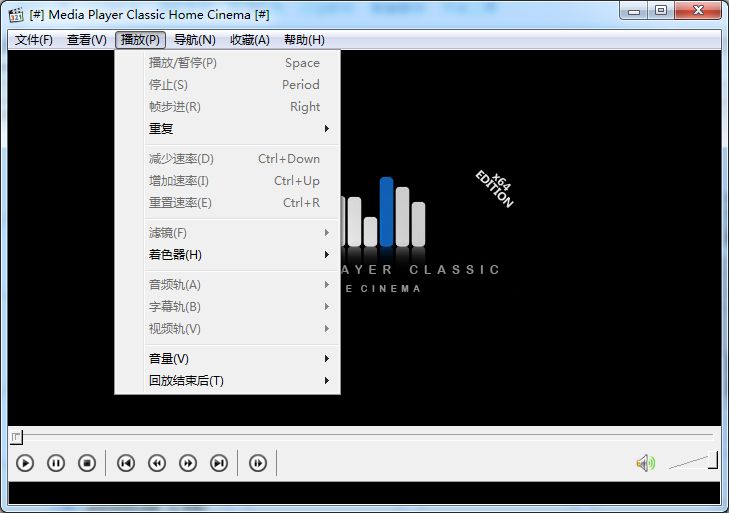This screenshot has width=729, height=513.
Task: Expand the 回放结束后(T) submenu
Action: (x=228, y=380)
